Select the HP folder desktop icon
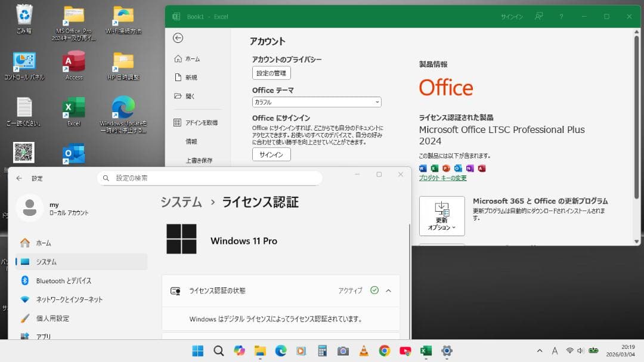This screenshot has height=362, width=644. (123, 66)
